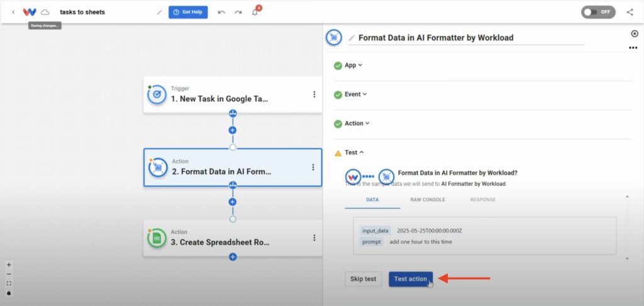Click the prompt label

pos(372,242)
